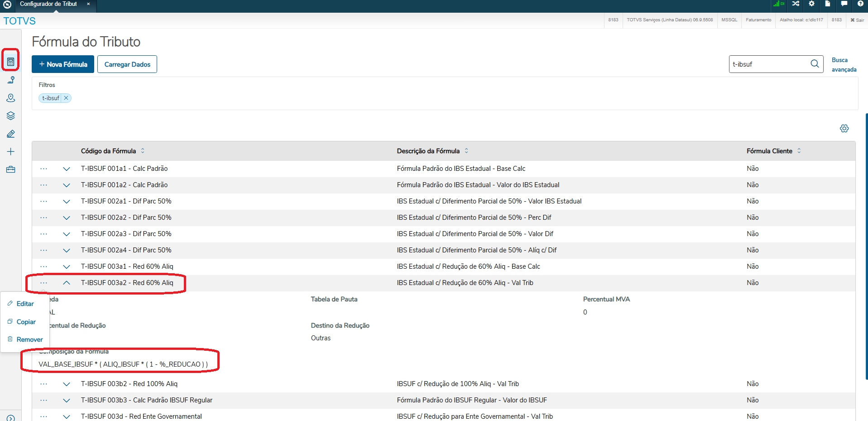Click description 'Fórmula Padrão do IBS Estadual - Base Calc'
Image resolution: width=868 pixels, height=421 pixels.
(x=461, y=169)
